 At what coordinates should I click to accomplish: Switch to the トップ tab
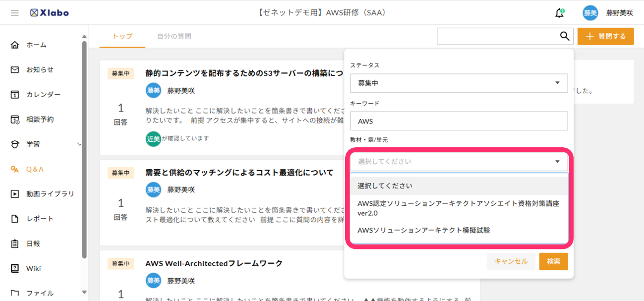click(x=122, y=36)
